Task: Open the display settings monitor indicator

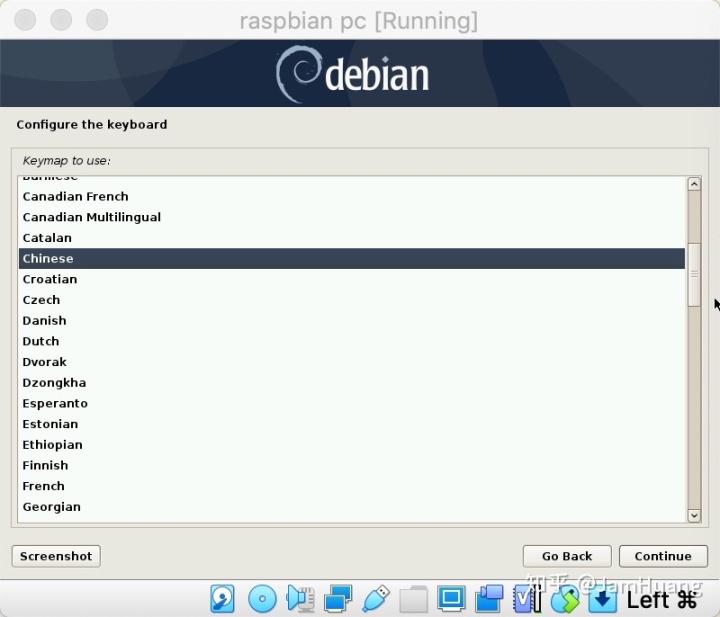Action: 451,599
